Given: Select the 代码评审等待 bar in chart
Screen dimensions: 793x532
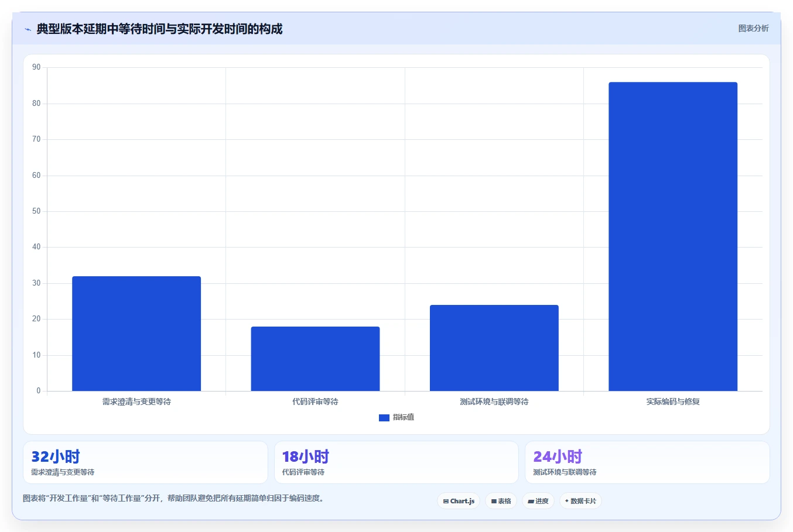Looking at the screenshot, I should pos(315,359).
